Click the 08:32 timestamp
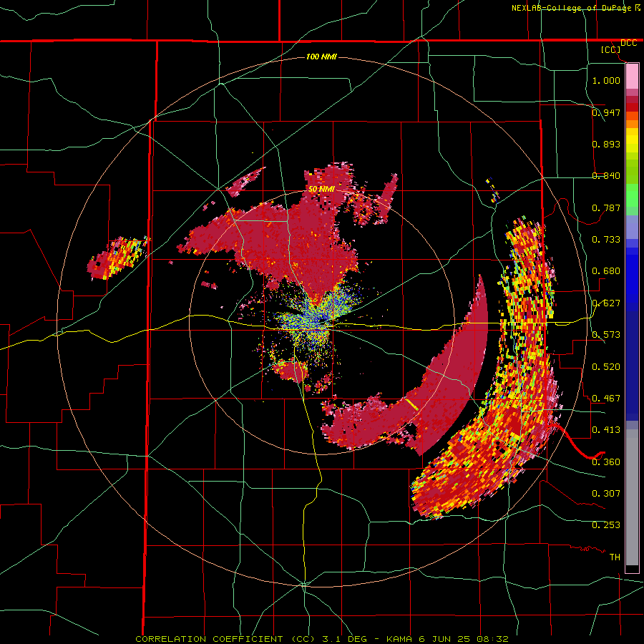The image size is (644, 644). 493,639
